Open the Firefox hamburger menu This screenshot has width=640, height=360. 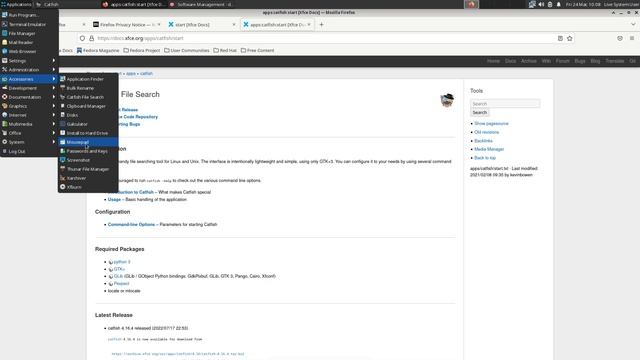[x=632, y=38]
